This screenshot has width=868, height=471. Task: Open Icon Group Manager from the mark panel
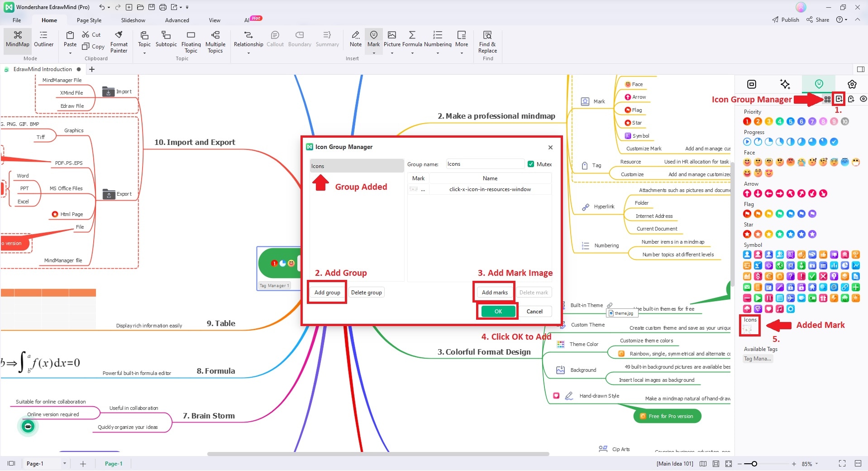839,99
